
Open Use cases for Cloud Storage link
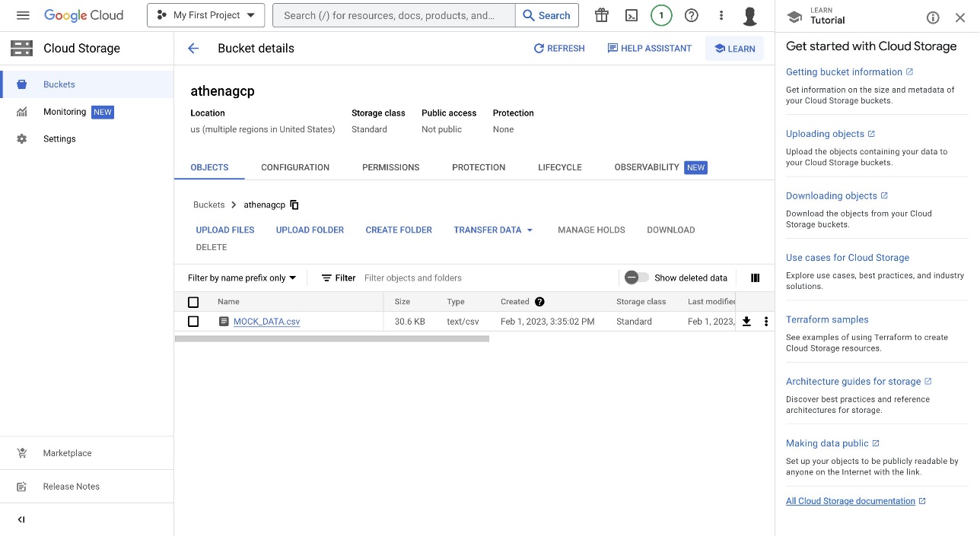pyautogui.click(x=848, y=258)
